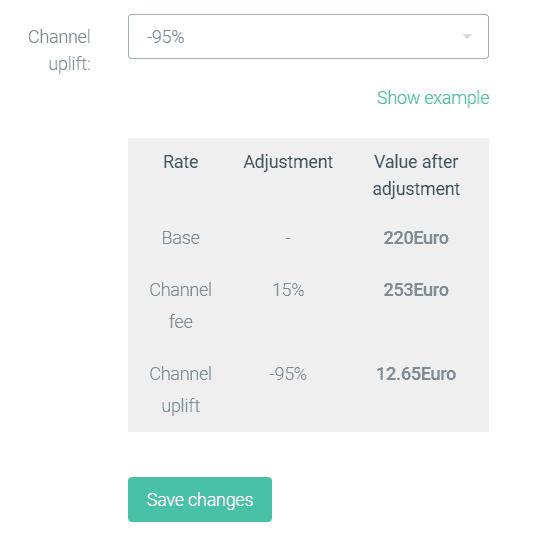
Task: Click the 15% adjustment cell
Action: (288, 290)
